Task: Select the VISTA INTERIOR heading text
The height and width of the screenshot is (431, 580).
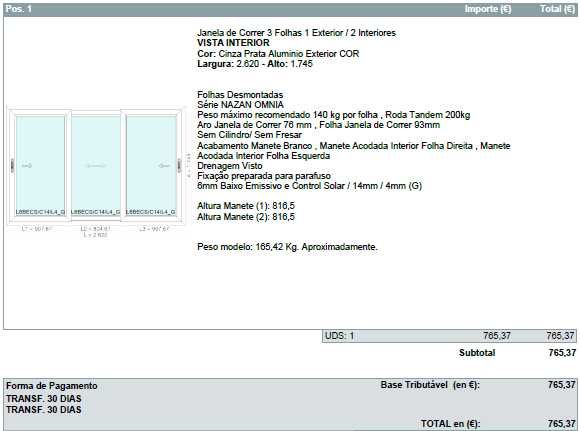Action: pos(233,43)
